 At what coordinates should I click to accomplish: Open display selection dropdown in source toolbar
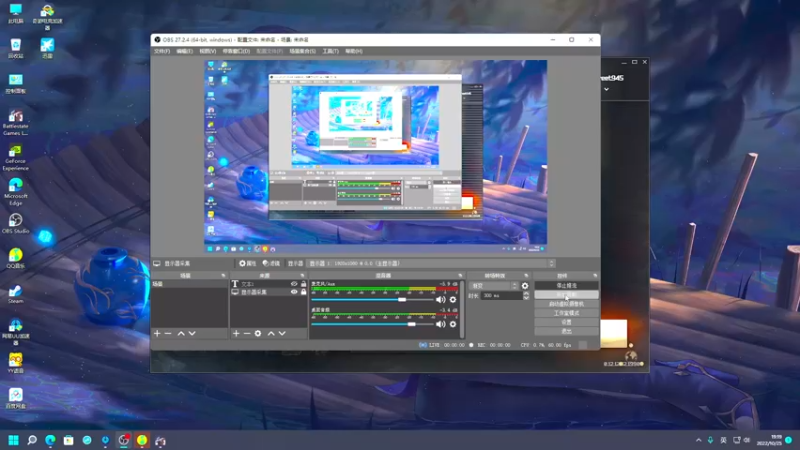click(431, 263)
